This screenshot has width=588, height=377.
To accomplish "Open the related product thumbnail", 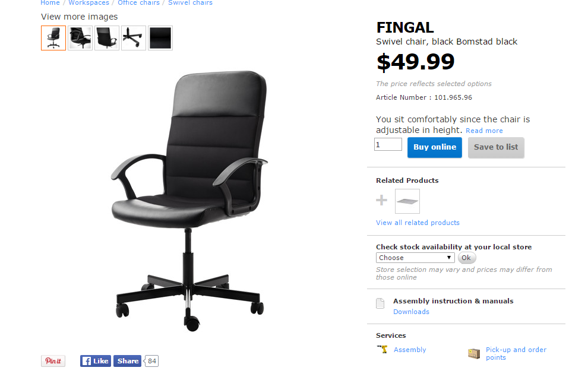I will click(x=407, y=201).
